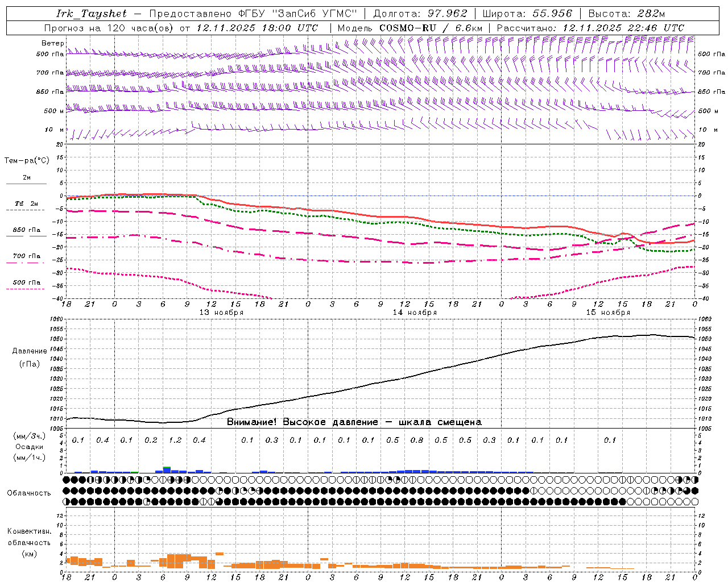Click the 0.8 precipitation value
The width and height of the screenshot is (728, 582).
tap(417, 440)
